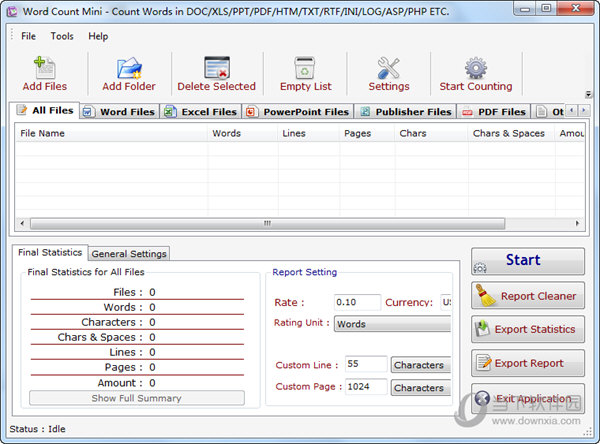Click the Empty List recycle icon
This screenshot has width=600, height=444.
305,68
